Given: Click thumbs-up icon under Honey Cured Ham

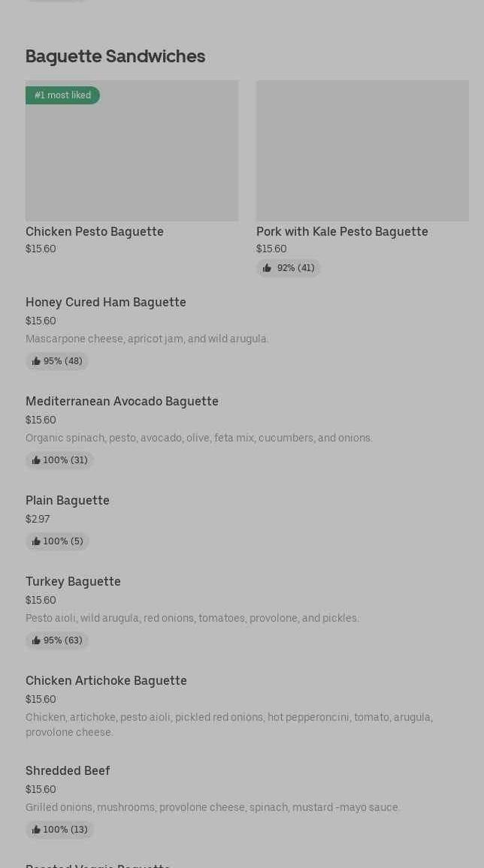Looking at the screenshot, I should (x=36, y=361).
